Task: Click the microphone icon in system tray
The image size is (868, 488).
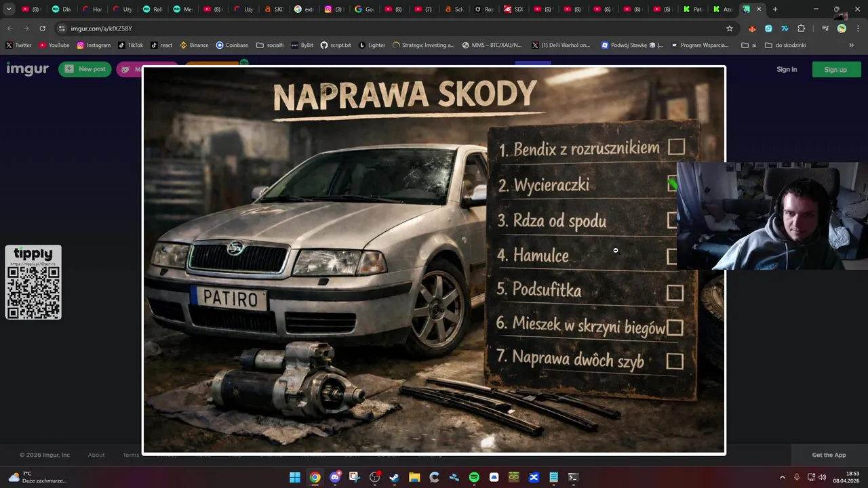Action: coord(797,477)
